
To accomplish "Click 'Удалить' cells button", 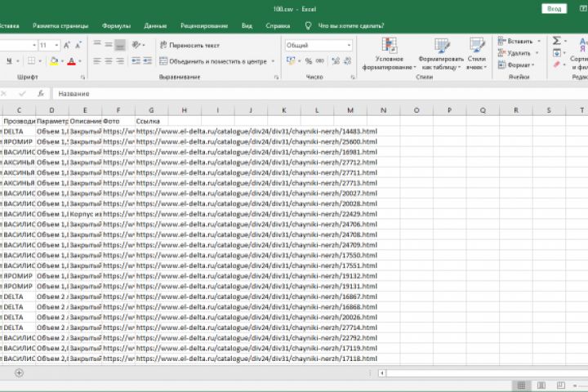I will pyautogui.click(x=514, y=53).
